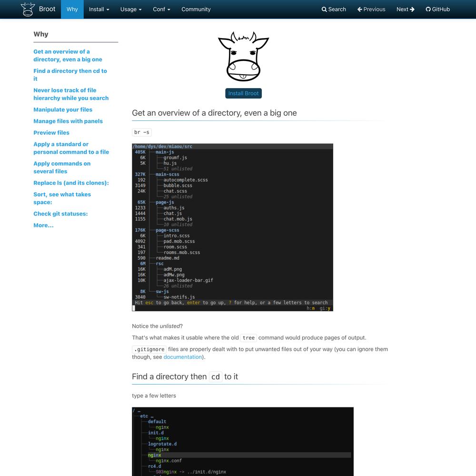476x476 pixels.
Task: Open the Search link text
Action: click(337, 10)
